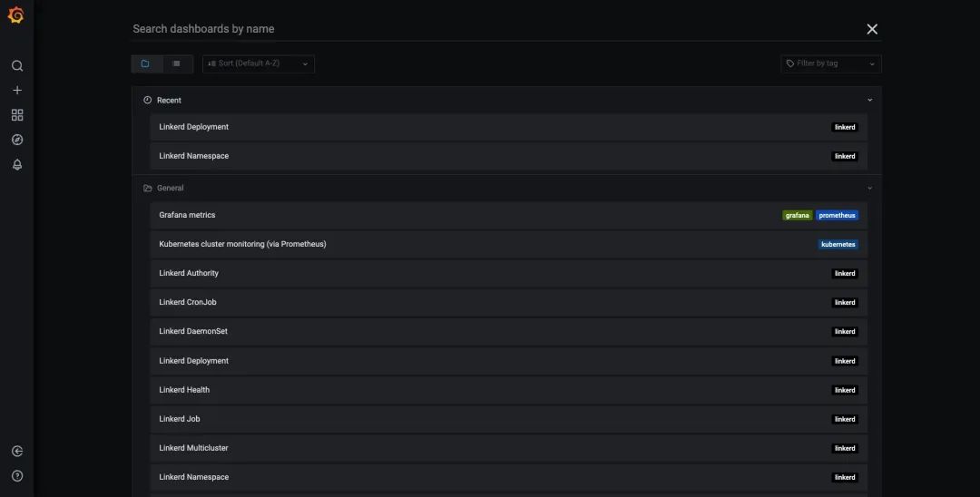Open the Dashboards grid icon in sidebar
980x497 pixels.
point(17,115)
